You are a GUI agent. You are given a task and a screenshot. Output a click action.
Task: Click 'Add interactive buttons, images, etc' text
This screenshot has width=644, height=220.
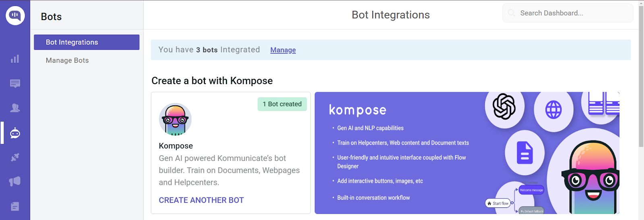(x=380, y=181)
